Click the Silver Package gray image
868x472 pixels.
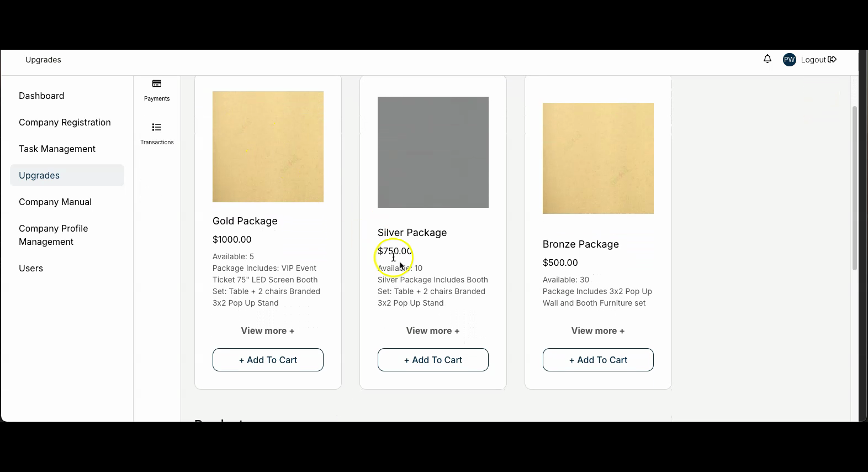[433, 152]
